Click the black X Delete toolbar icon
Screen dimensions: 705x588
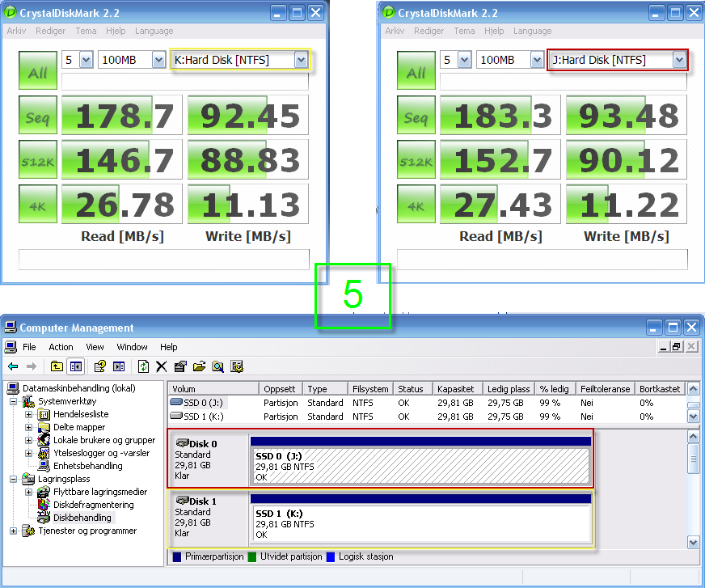coord(161,366)
